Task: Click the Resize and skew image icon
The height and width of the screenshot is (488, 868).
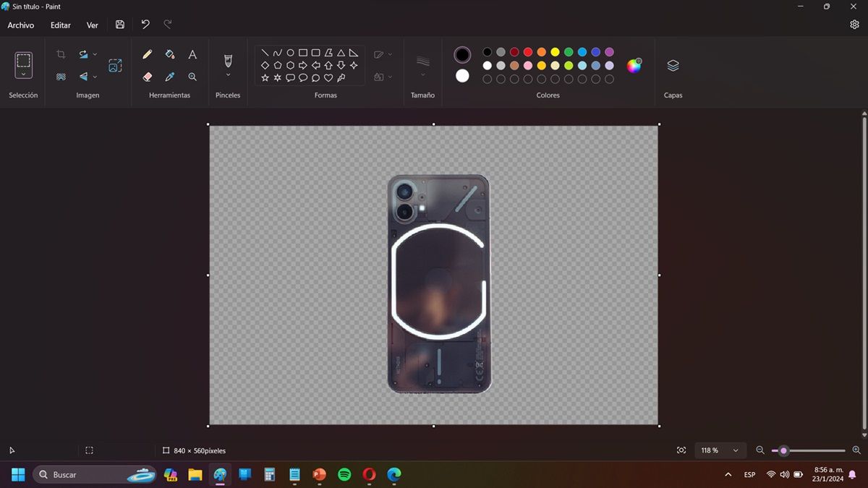Action: tap(115, 66)
